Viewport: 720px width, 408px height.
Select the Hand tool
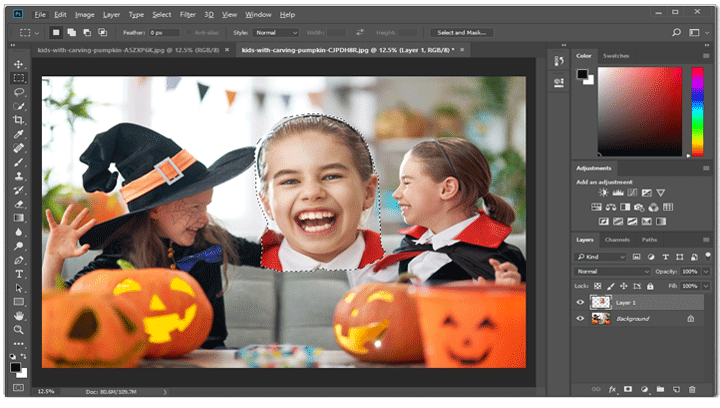[x=19, y=314]
